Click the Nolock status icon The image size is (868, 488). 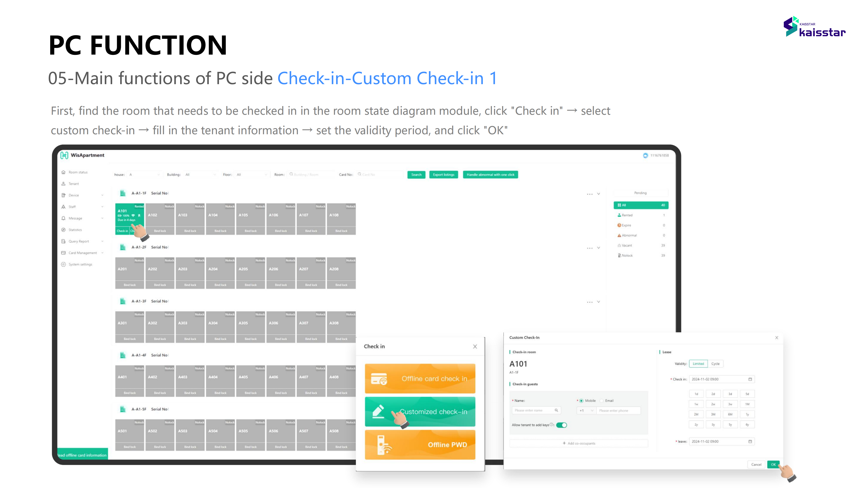click(x=619, y=256)
